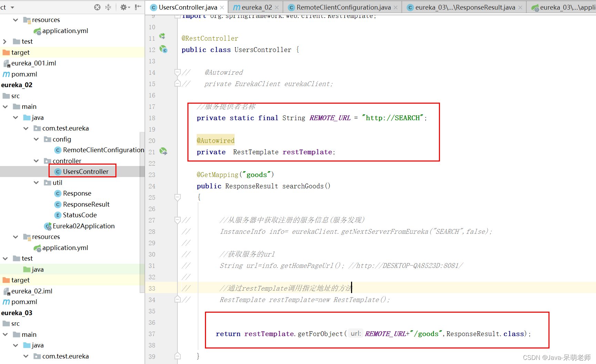Viewport: 596px width, 364px height.
Task: Open the project panel settings gear menu
Action: pyautogui.click(x=125, y=7)
